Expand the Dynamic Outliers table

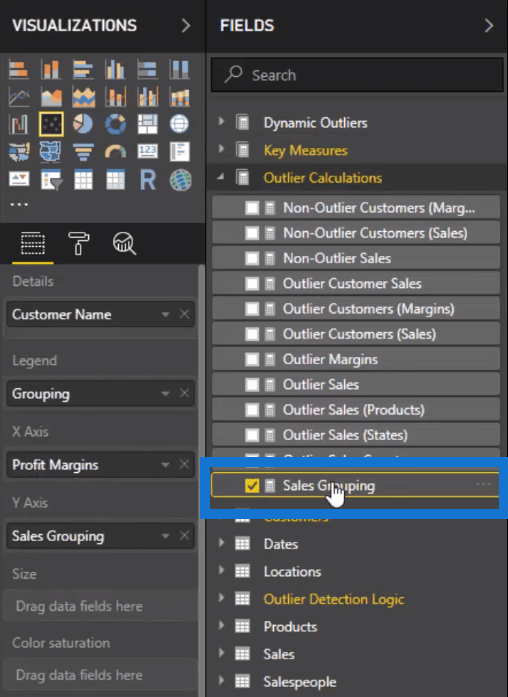(x=221, y=121)
